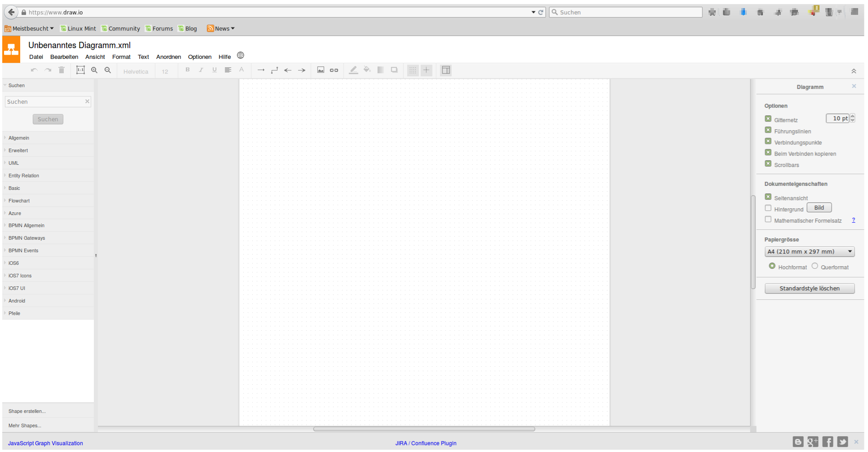Image resolution: width=868 pixels, height=452 pixels.
Task: Toggle bold text formatting
Action: 188,70
